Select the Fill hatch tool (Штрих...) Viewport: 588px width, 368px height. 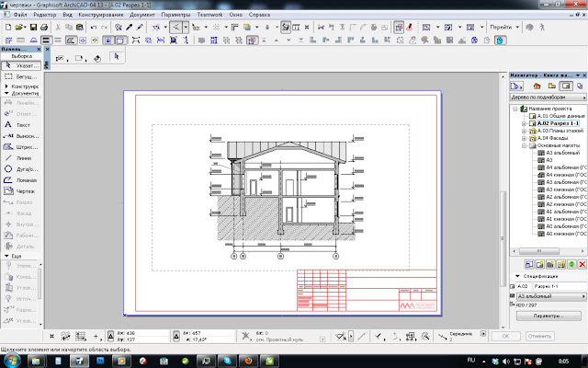click(x=21, y=147)
